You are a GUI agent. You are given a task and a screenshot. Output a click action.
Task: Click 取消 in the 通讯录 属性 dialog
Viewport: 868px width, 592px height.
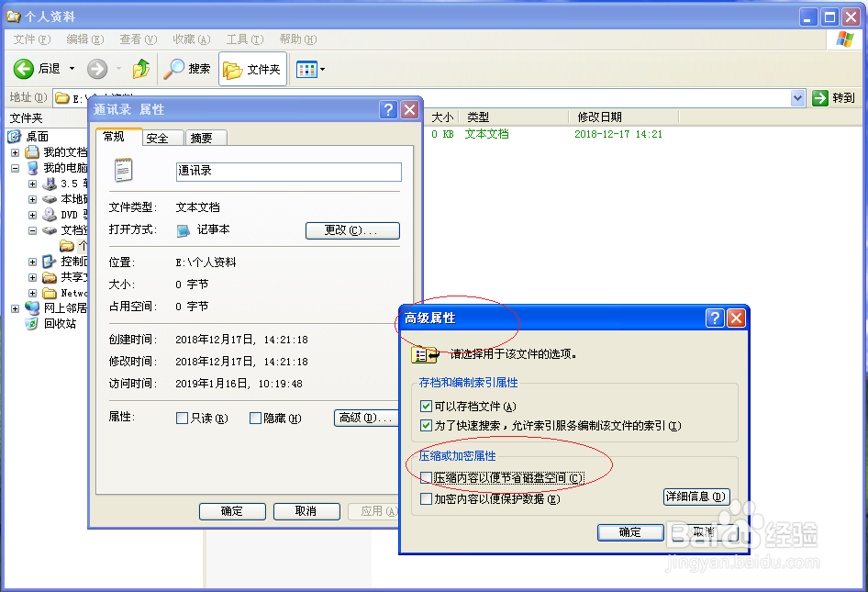click(306, 511)
